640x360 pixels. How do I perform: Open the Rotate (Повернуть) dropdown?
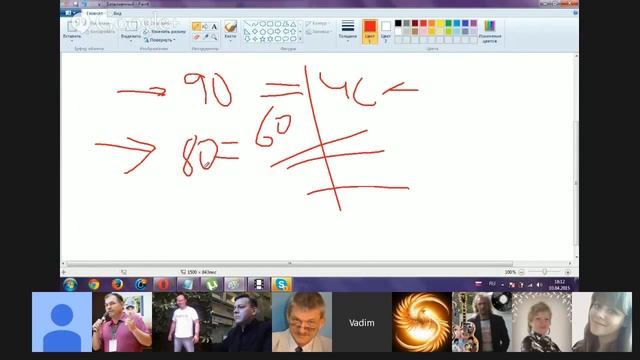159,40
